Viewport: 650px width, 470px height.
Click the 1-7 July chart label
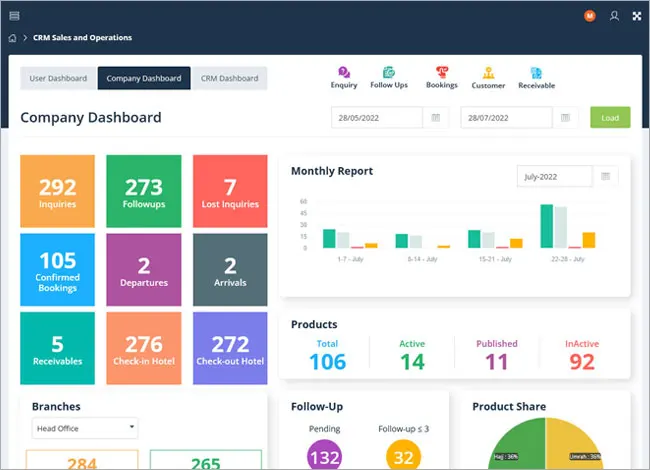coord(350,259)
